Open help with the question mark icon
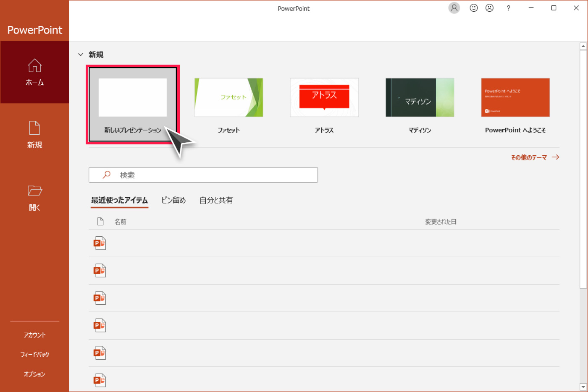 (x=508, y=8)
